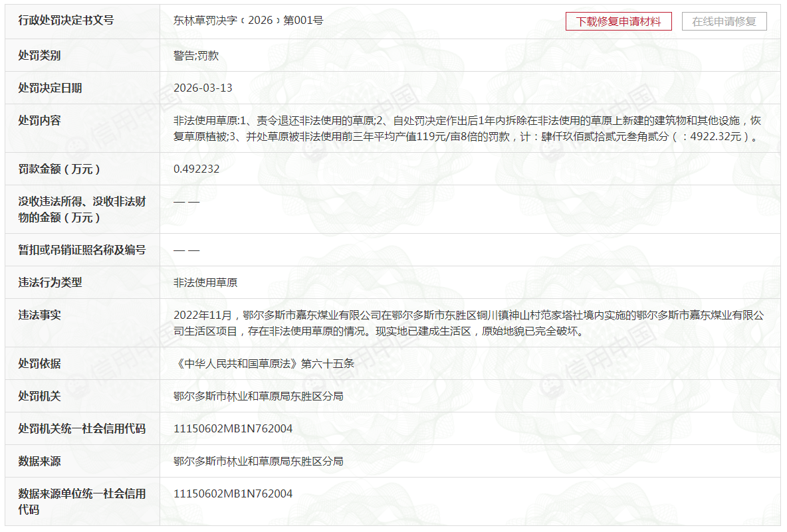Click the 行政处罚决定书文号 row label
Viewport: 787px width, 532px height.
pyautogui.click(x=66, y=21)
